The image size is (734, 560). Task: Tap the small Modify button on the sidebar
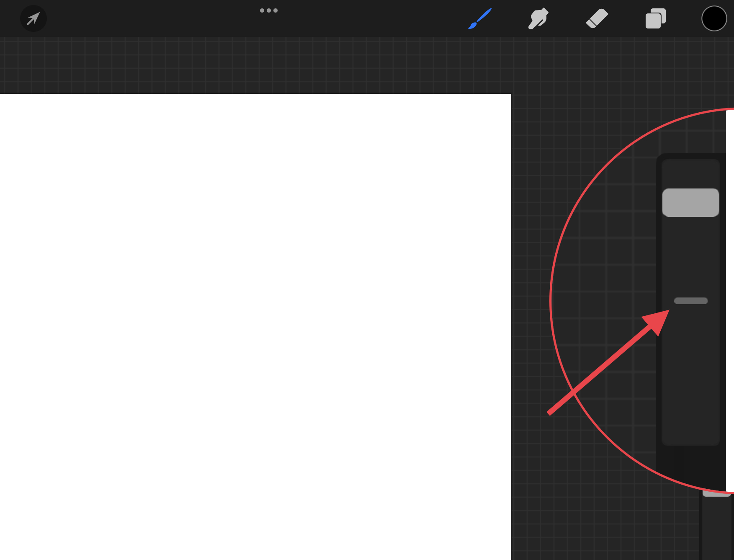tap(690, 301)
